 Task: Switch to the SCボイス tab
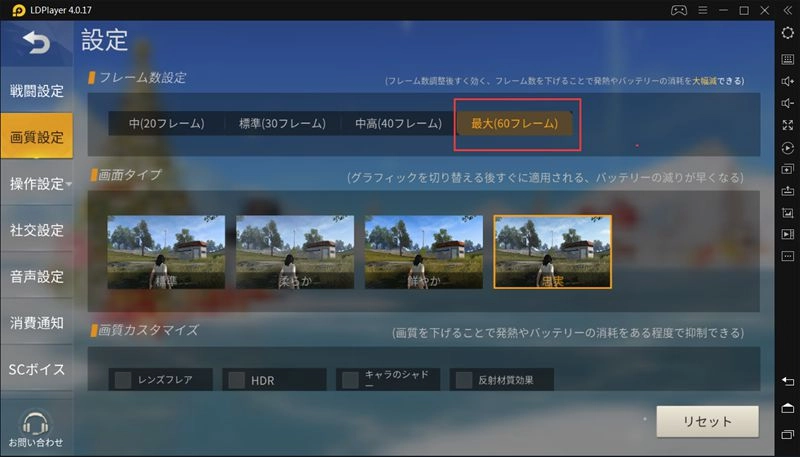point(36,369)
